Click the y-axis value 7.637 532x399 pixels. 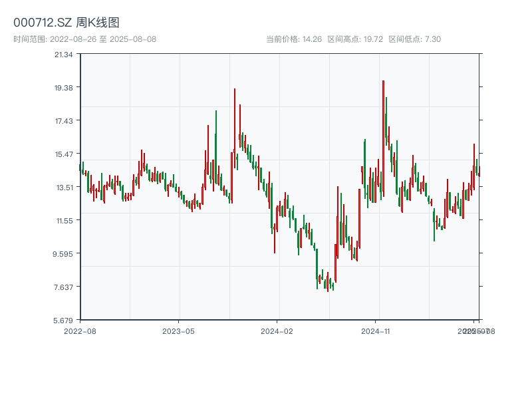pos(63,287)
